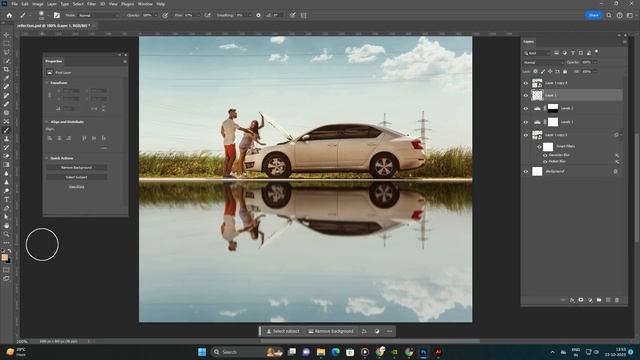Screen dimensions: 640x360
Task: Open Windows Start menu on taskbar
Action: pos(202,352)
